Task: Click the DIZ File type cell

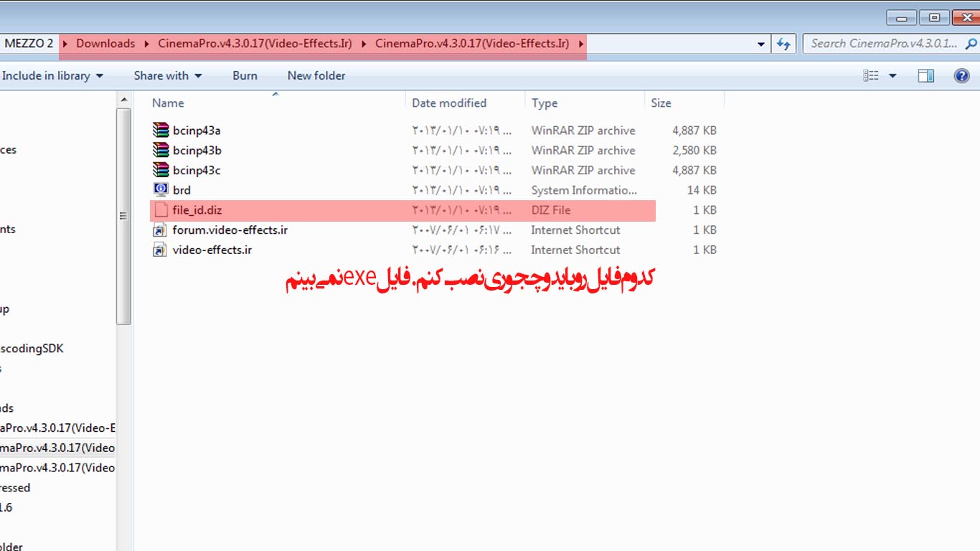Action: [551, 210]
